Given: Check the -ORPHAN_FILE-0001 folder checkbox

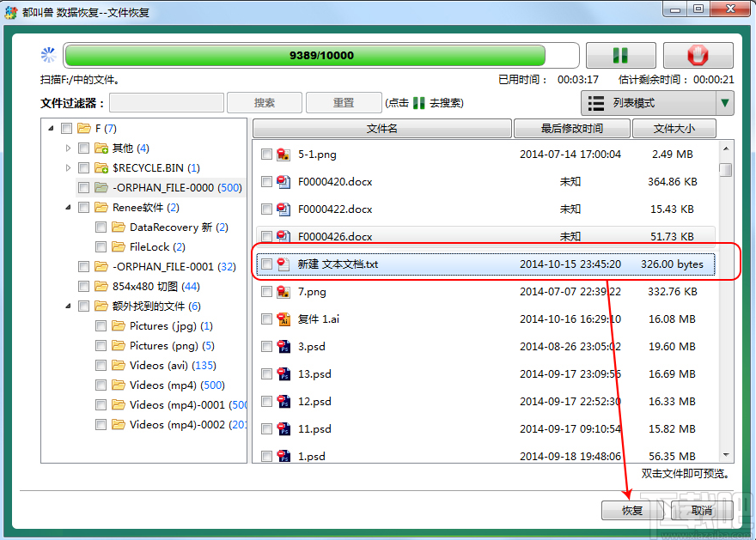Looking at the screenshot, I should point(84,266).
